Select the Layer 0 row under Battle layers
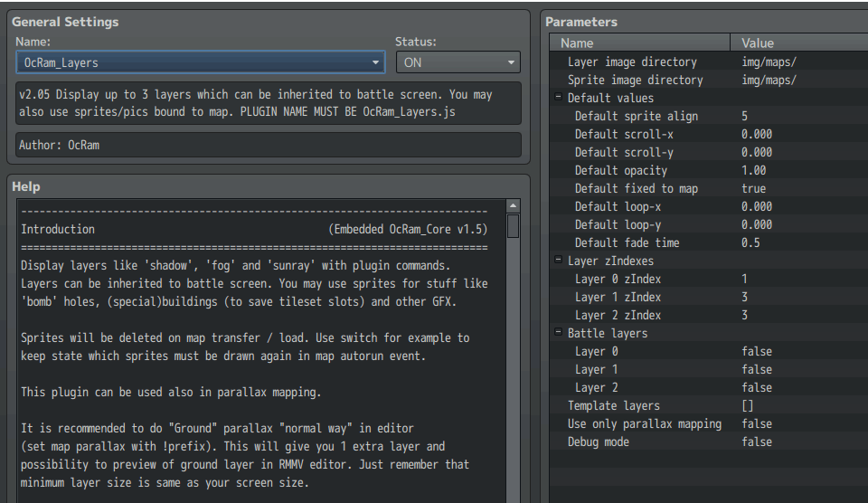The image size is (868, 503). point(709,352)
